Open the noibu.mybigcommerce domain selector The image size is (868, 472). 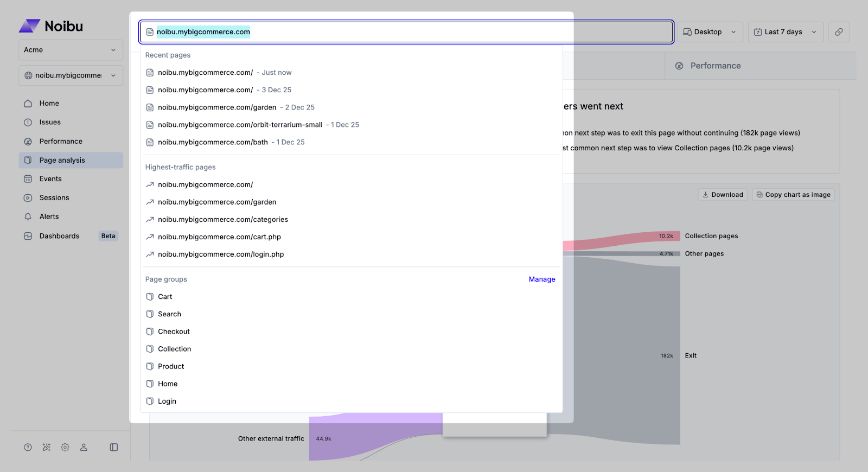click(x=71, y=75)
